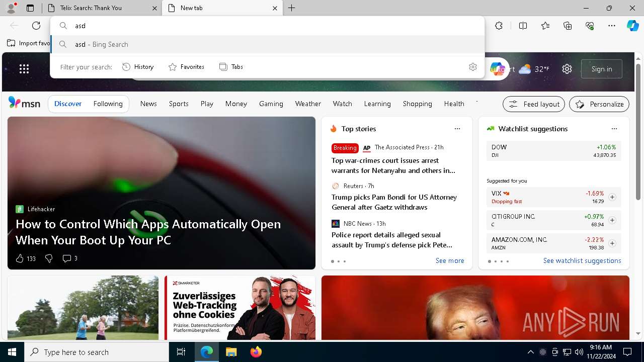Image resolution: width=644 pixels, height=362 pixels.
Task: Add VIX to the watchlist
Action: (x=612, y=197)
